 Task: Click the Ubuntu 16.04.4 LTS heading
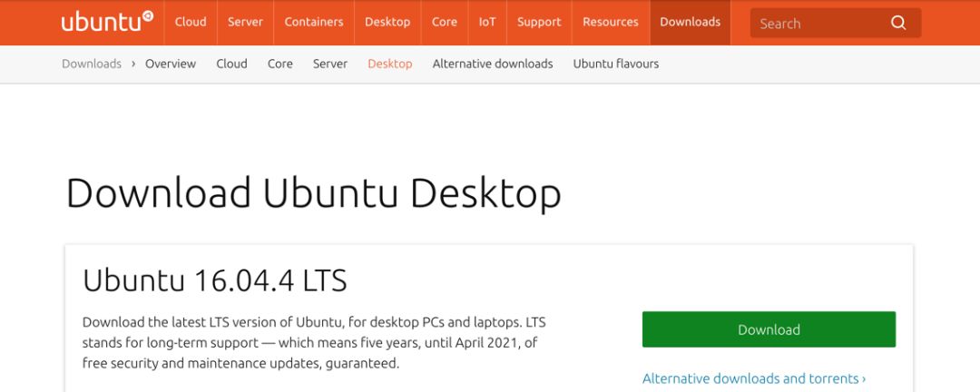coord(214,280)
